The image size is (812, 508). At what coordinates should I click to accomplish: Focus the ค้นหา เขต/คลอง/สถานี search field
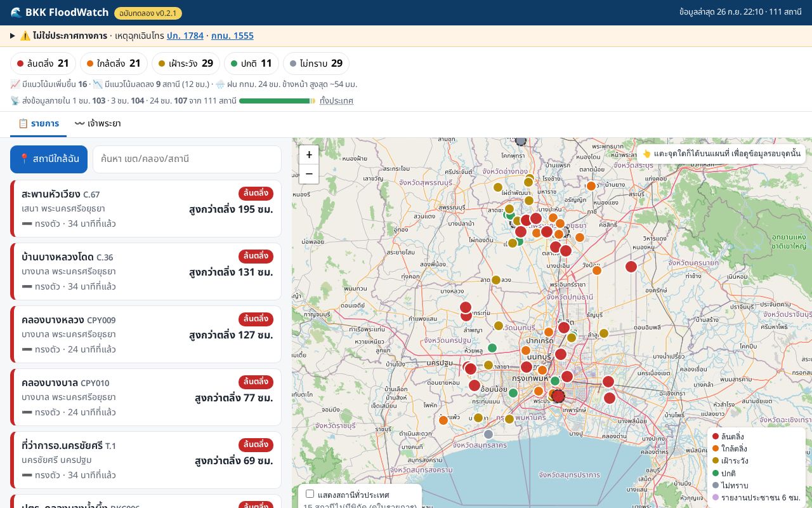[187, 159]
